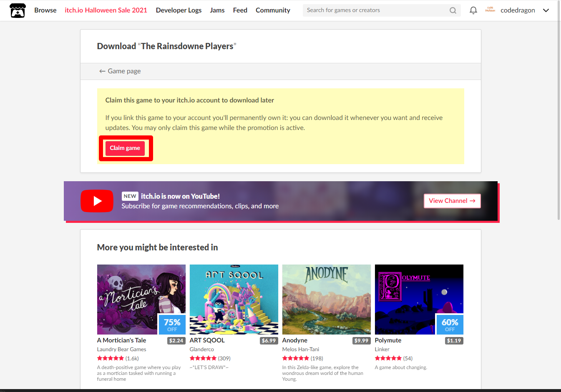Viewport: 561px width, 392px height.
Task: Click the $9.99 price tag
Action: 362,341
